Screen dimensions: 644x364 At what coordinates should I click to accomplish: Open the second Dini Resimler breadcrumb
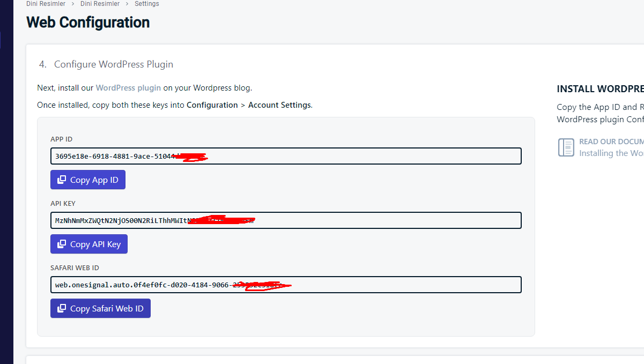100,4
